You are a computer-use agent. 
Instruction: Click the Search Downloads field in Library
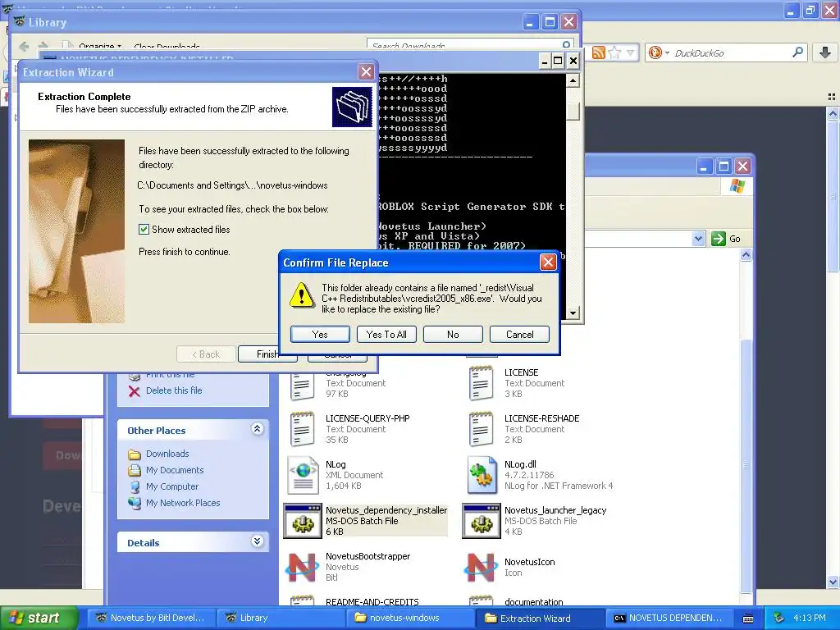[465, 45]
